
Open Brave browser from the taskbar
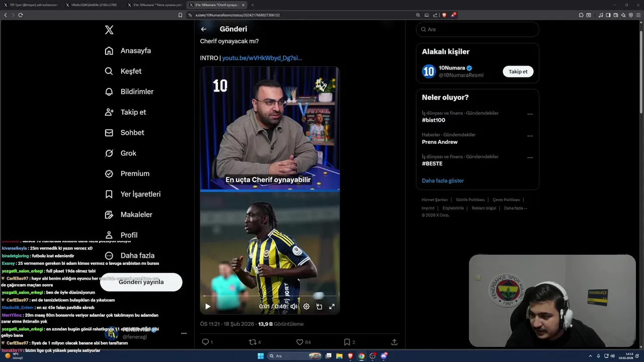point(350,356)
